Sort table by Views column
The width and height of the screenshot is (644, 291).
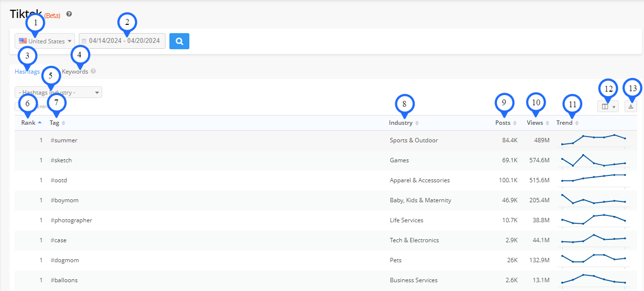[548, 123]
